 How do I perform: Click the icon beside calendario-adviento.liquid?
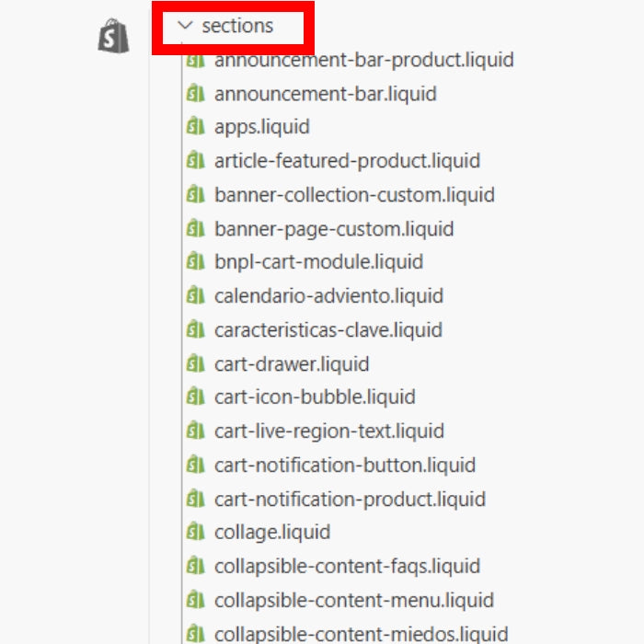click(195, 295)
